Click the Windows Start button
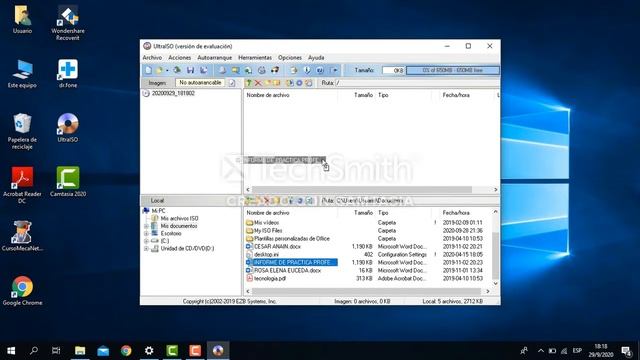This screenshot has width=640, height=360. (11, 351)
